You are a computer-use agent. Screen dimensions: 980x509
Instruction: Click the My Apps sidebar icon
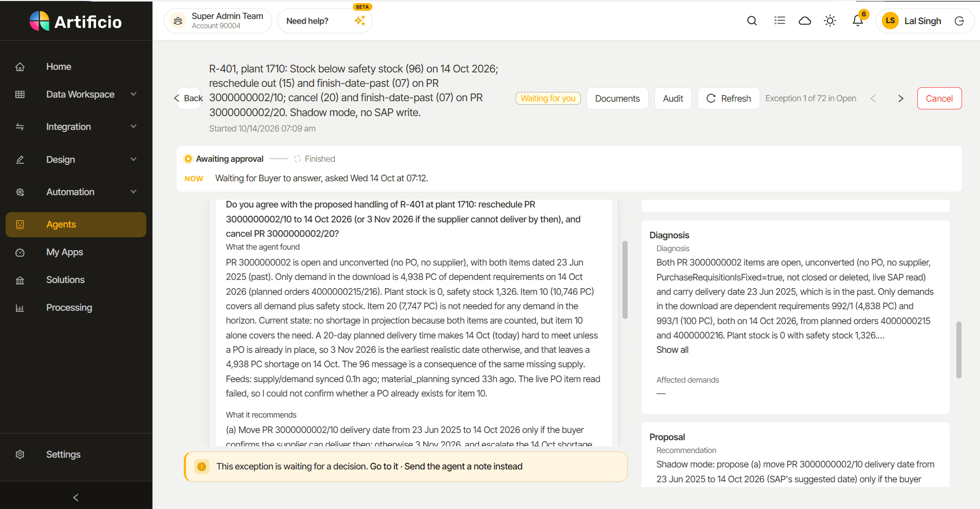[20, 252]
